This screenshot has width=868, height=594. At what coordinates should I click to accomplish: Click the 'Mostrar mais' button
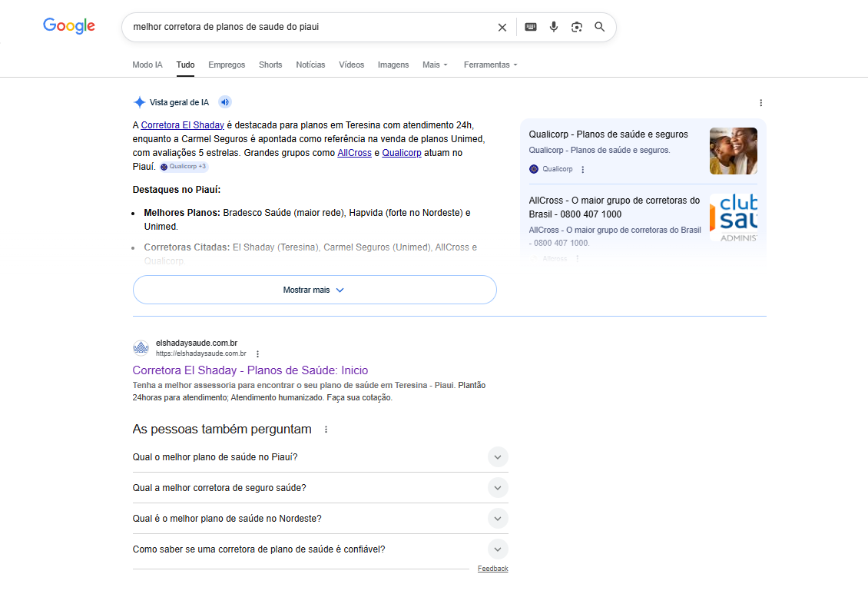[x=314, y=290]
